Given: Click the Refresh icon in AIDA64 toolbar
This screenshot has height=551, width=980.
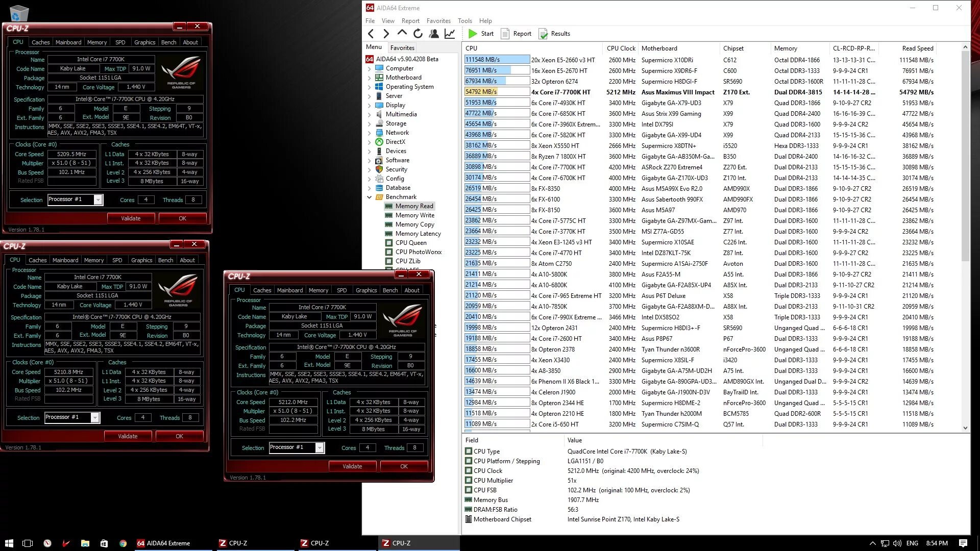Looking at the screenshot, I should (418, 34).
